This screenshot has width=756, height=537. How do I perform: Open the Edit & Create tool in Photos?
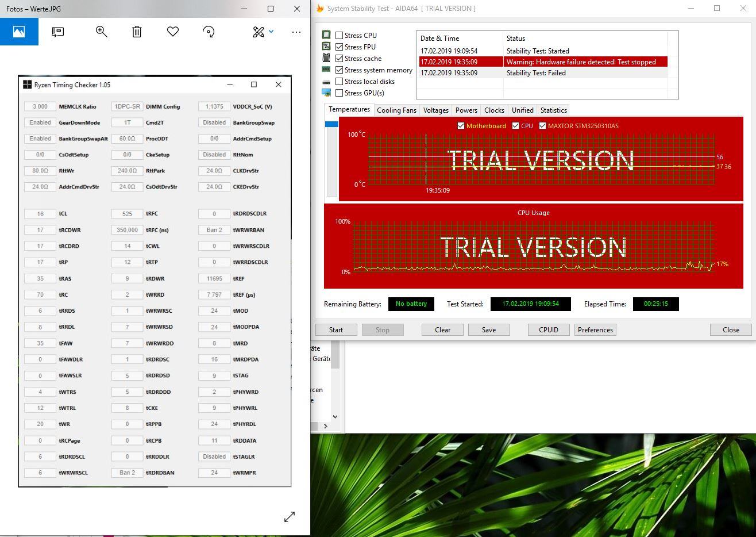tap(259, 32)
